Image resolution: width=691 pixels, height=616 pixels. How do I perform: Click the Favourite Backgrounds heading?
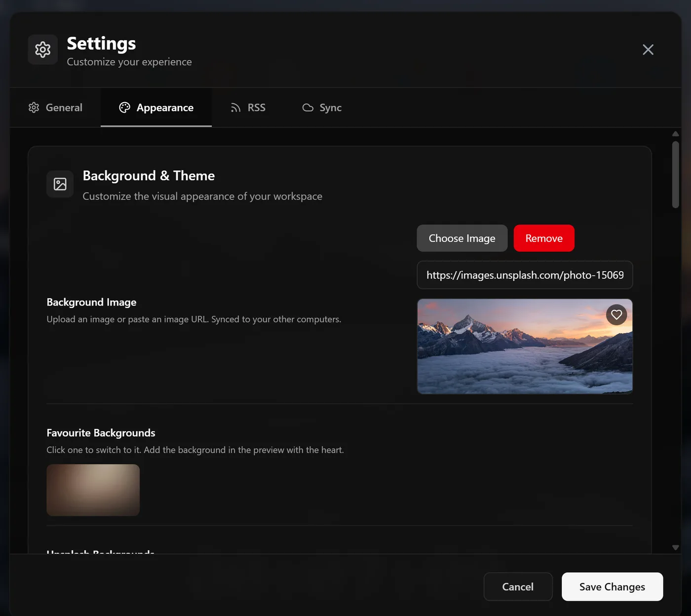(x=101, y=433)
